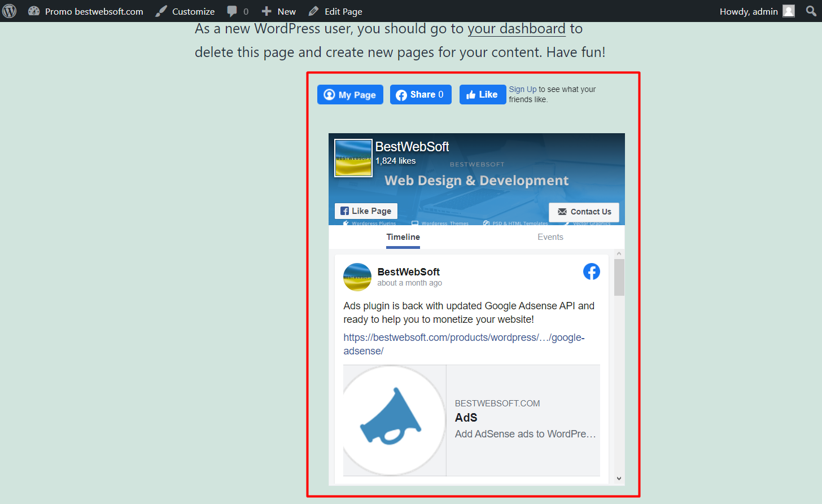Image resolution: width=822 pixels, height=504 pixels.
Task: Click the BESTWEBSOFT.COM card domain text
Action: click(x=497, y=404)
